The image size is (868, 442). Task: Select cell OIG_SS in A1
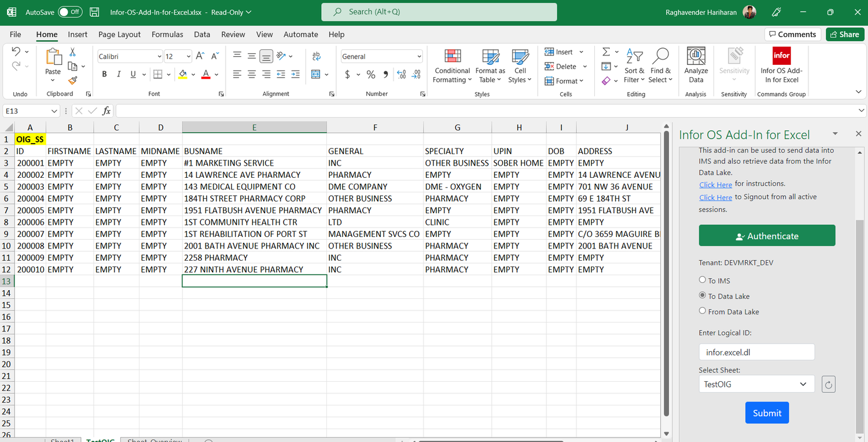pos(30,139)
